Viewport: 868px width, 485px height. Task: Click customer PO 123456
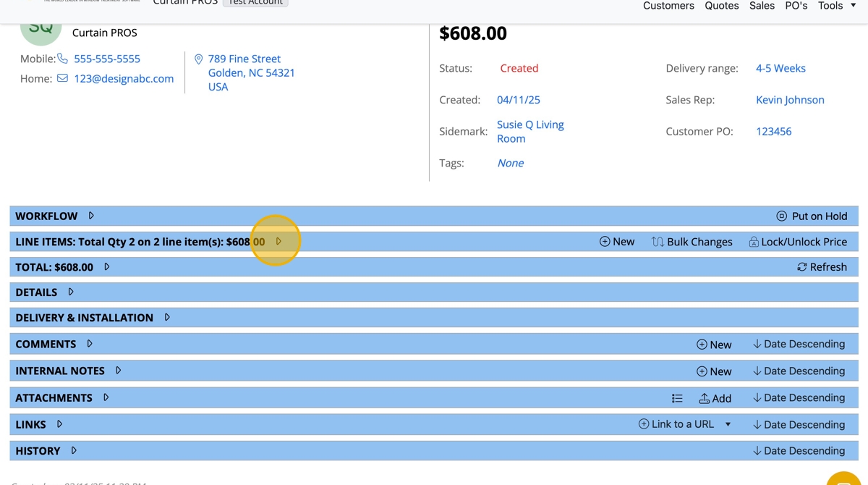click(774, 131)
